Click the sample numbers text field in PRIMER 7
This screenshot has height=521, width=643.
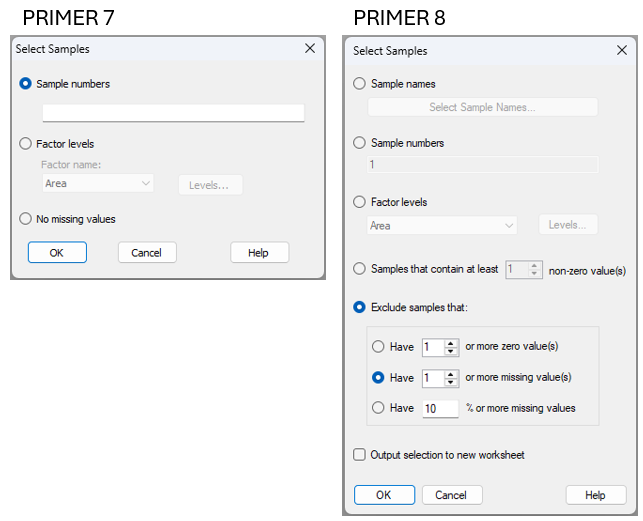173,113
